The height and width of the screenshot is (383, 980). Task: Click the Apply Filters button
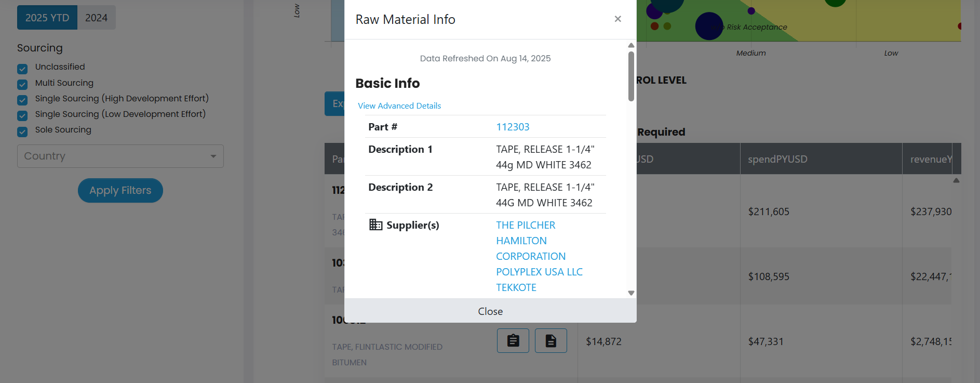click(x=120, y=190)
